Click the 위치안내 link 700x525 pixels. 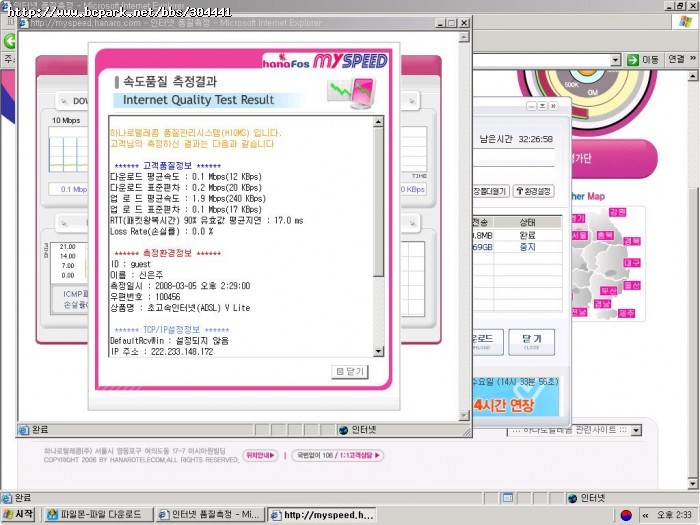(260, 455)
